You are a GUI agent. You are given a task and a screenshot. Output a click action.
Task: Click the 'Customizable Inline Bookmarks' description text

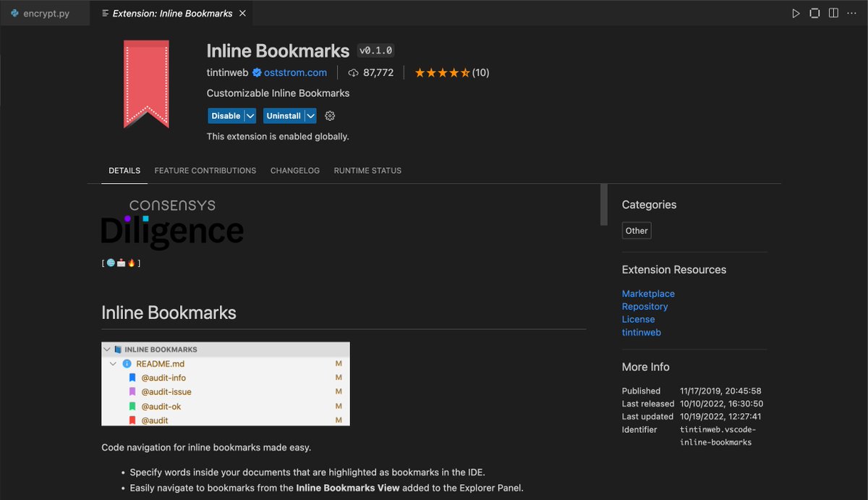coord(278,93)
